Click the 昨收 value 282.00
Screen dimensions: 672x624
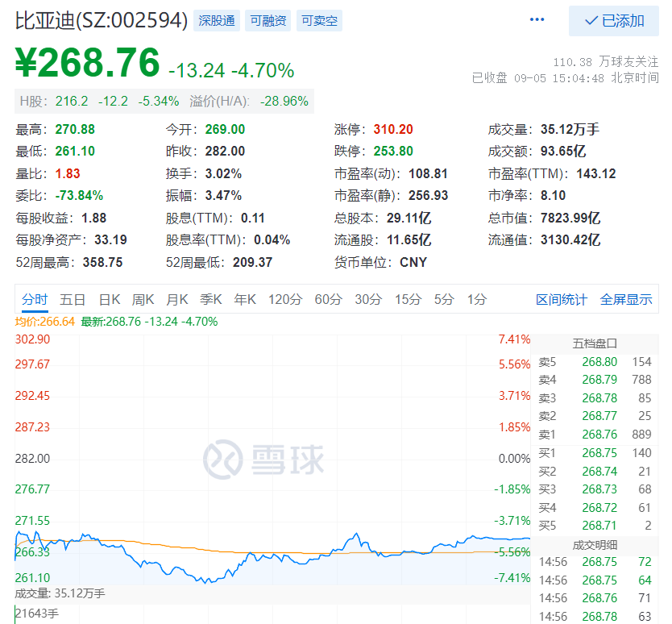(225, 151)
